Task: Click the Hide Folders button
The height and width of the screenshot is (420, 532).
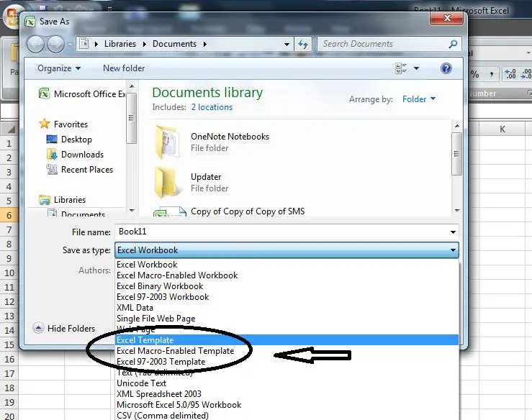Action: point(64,328)
